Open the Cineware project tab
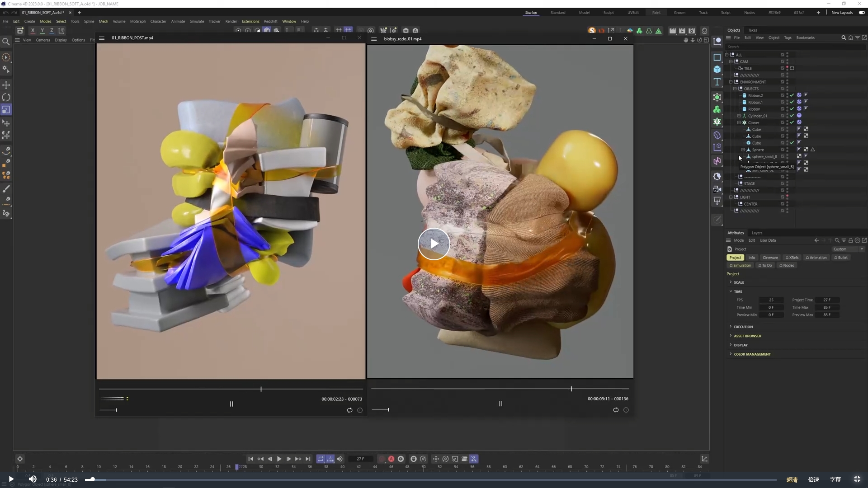Viewport: 868px width, 488px height. (770, 258)
